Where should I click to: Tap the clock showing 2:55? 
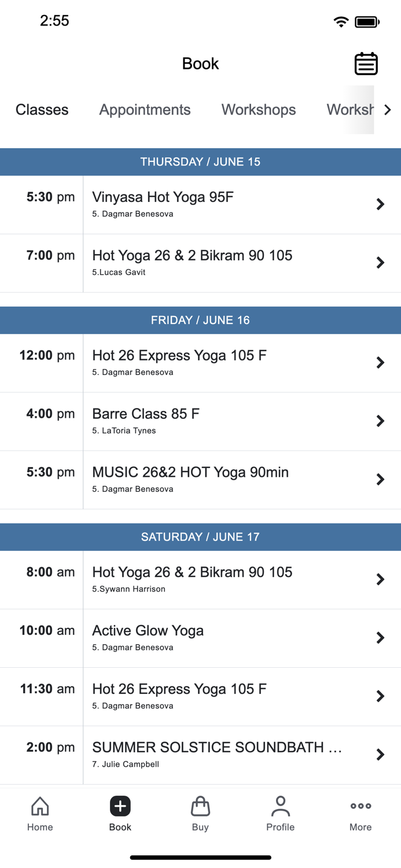point(54,21)
